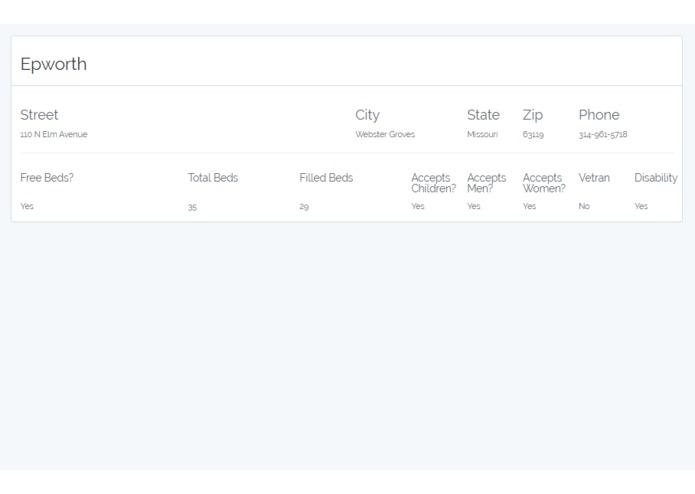Select filled beds value 29
The image size is (695, 494).
point(304,206)
